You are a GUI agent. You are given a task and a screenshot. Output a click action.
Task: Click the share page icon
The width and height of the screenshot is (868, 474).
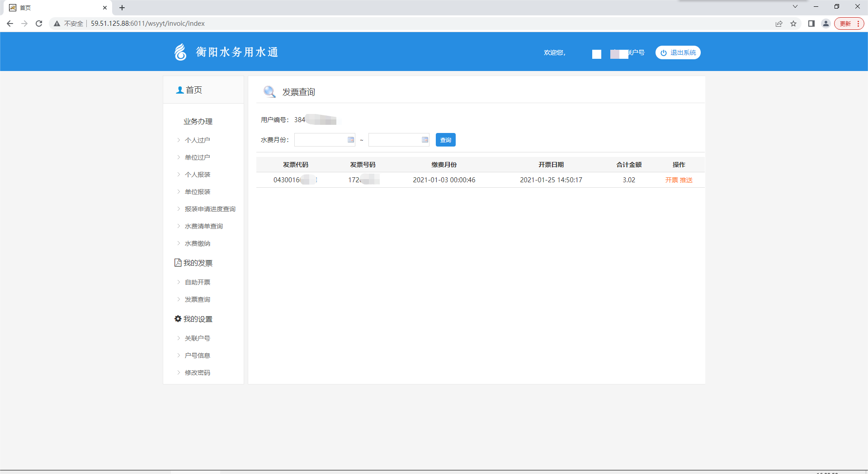[779, 24]
